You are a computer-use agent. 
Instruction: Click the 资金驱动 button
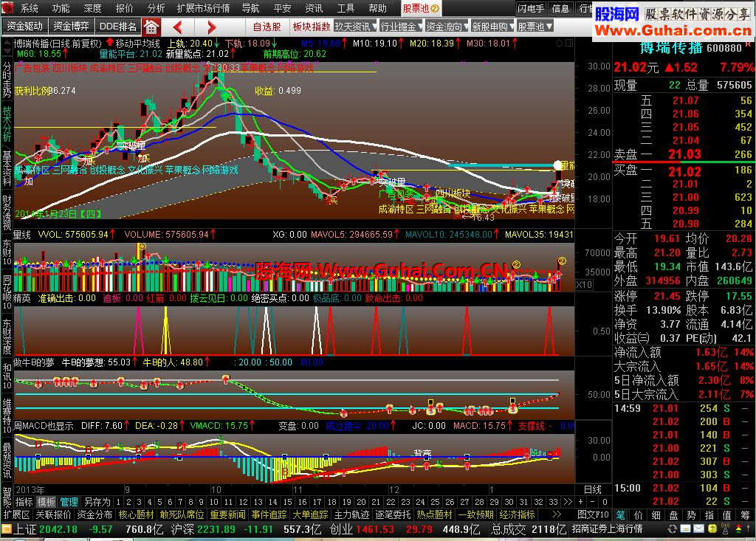24,27
